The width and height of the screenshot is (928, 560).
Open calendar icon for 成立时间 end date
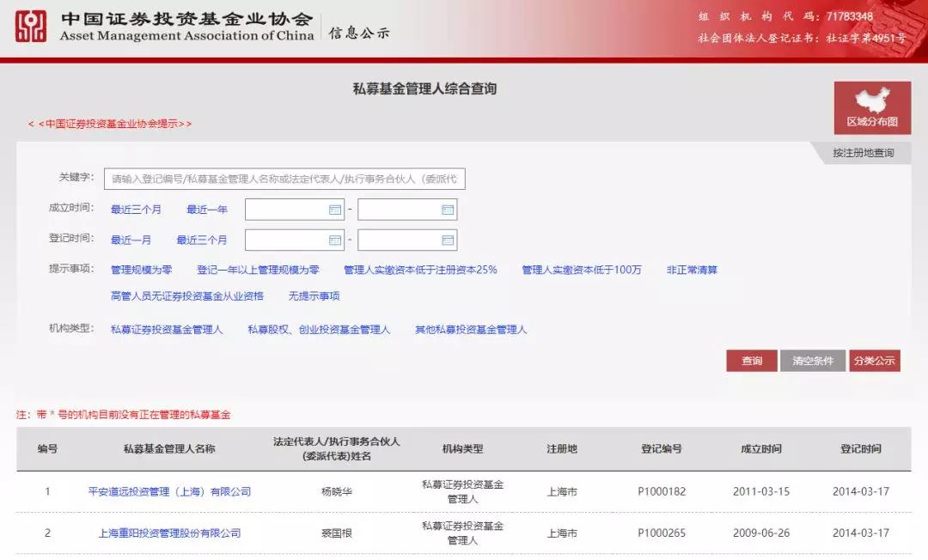click(x=448, y=210)
